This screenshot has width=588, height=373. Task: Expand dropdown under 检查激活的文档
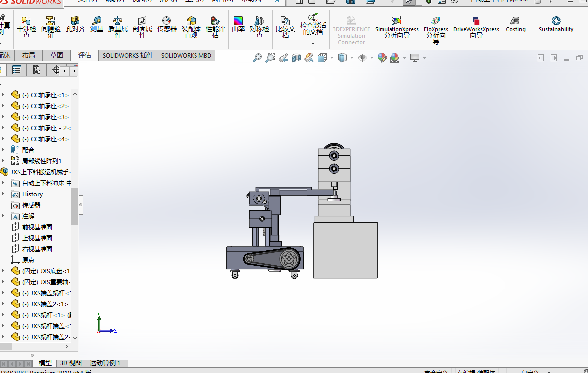[x=313, y=43]
